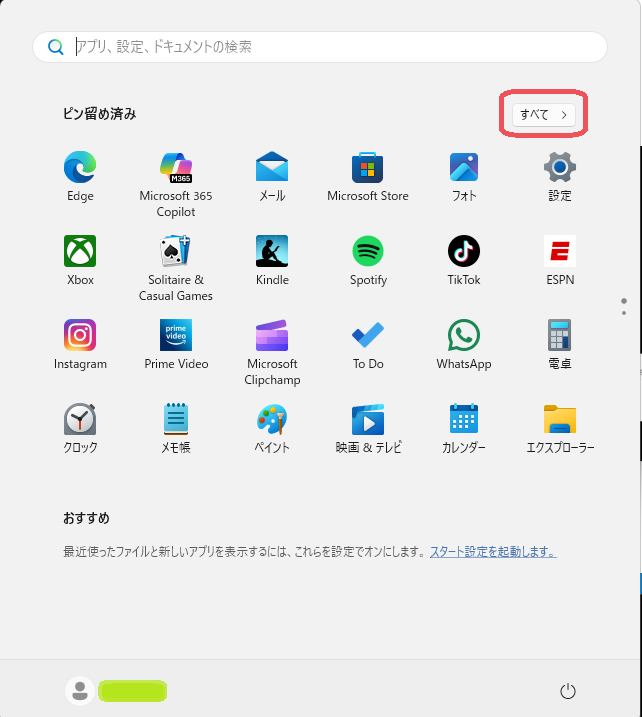642x717 pixels.
Task: Click the magnifier search icon
Action: point(56,47)
